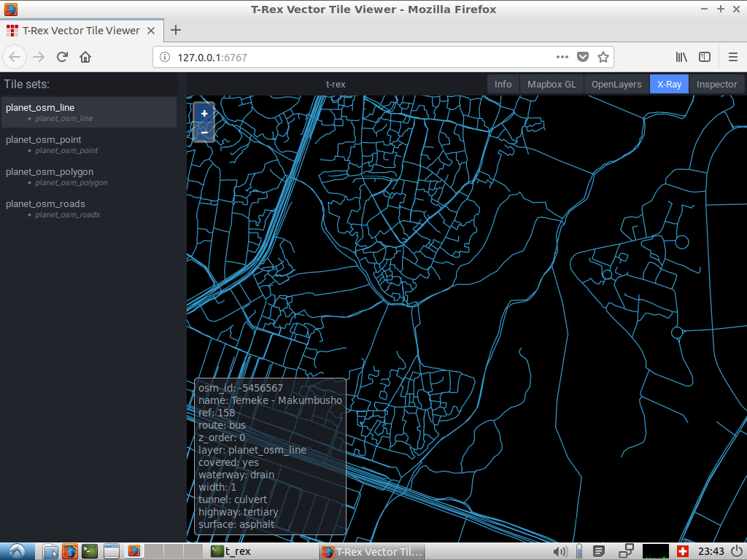Open the clock showing 23:43
747x560 pixels.
(x=711, y=551)
